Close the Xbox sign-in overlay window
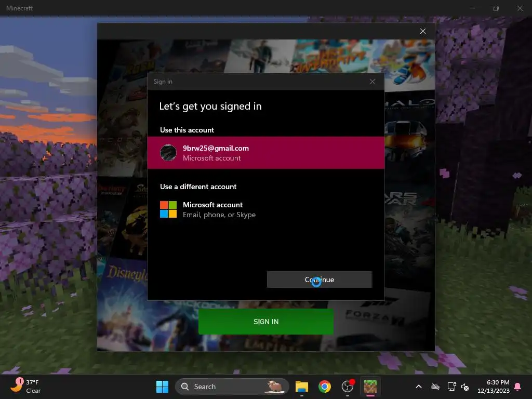 [x=423, y=31]
